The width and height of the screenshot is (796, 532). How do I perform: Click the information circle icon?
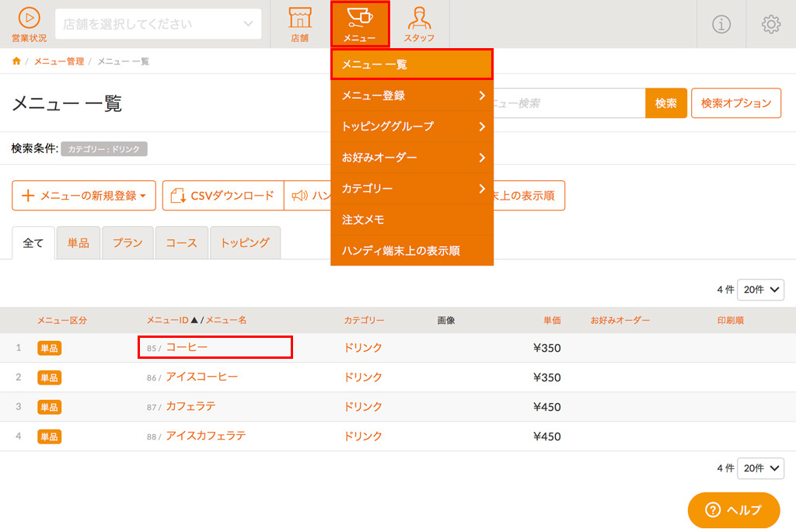tap(721, 24)
